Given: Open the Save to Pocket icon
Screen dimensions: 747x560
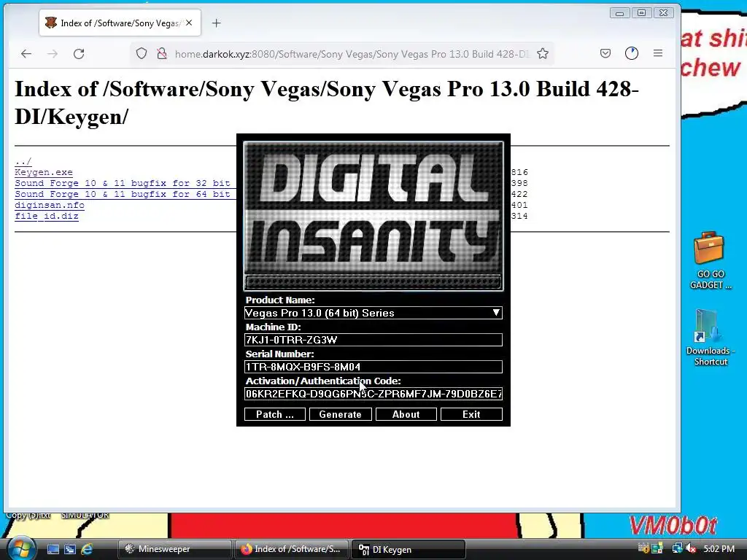Looking at the screenshot, I should (605, 53).
